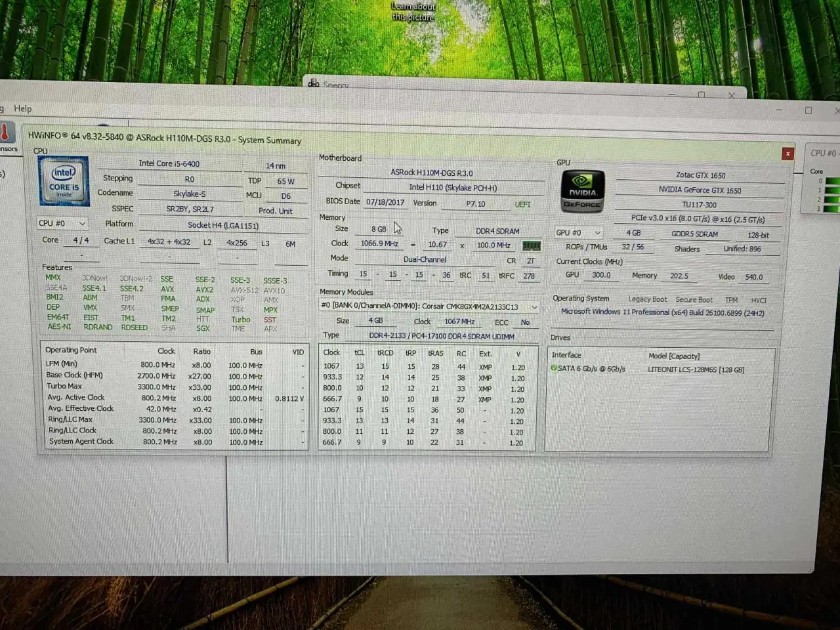Click the green memory clock activity indicator

(x=531, y=245)
